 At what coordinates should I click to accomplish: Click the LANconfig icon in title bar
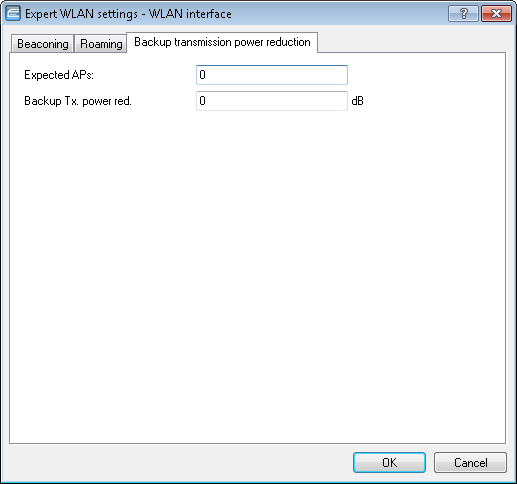(13, 14)
